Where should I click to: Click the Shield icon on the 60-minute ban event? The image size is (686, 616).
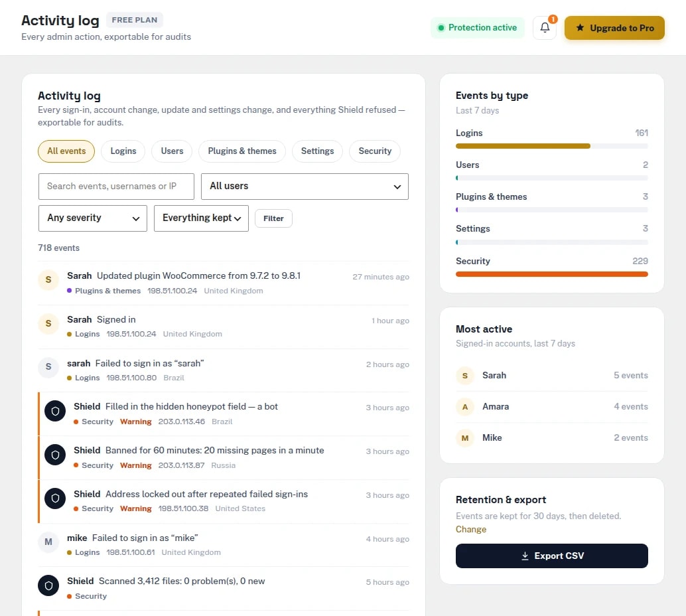coord(55,455)
